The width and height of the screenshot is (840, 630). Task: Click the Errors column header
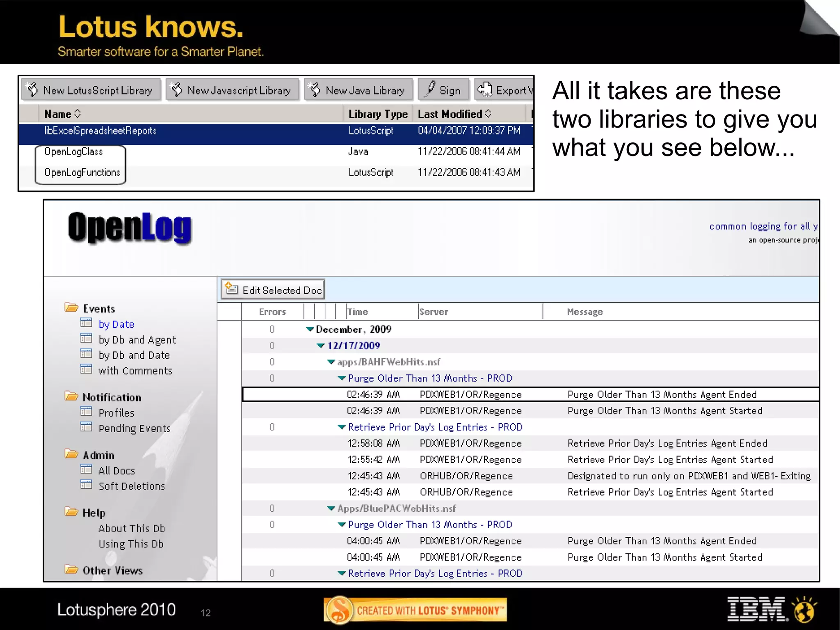point(272,312)
